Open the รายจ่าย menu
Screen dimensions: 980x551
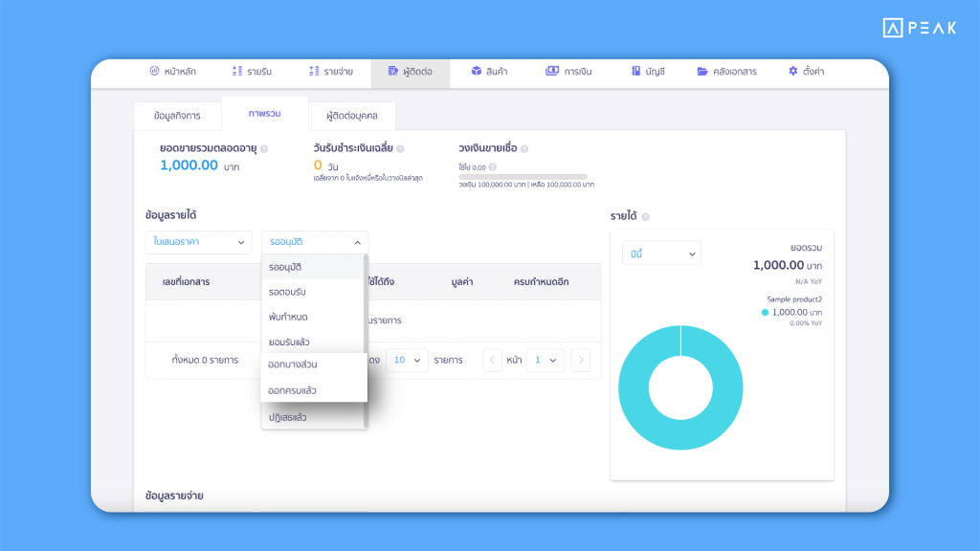(331, 71)
